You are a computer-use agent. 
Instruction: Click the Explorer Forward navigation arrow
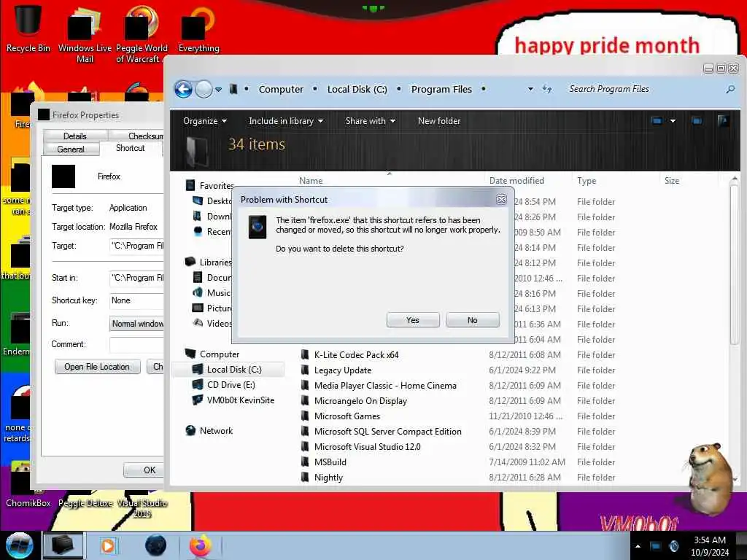(204, 89)
